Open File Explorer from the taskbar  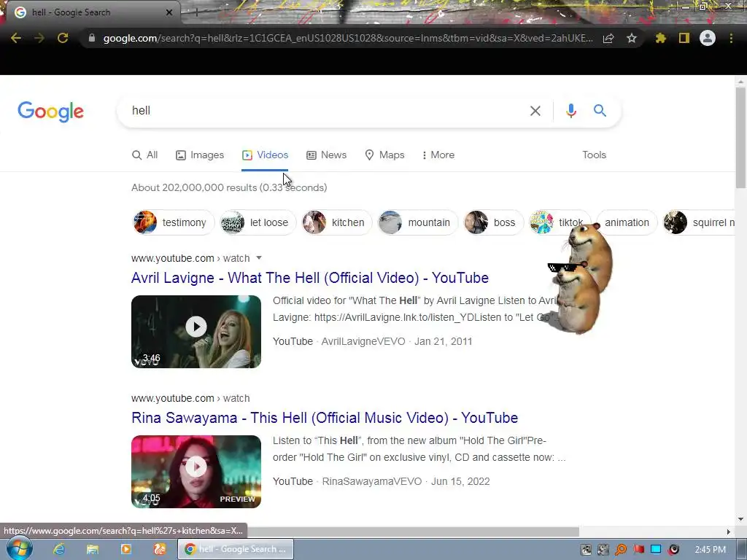[93, 549]
